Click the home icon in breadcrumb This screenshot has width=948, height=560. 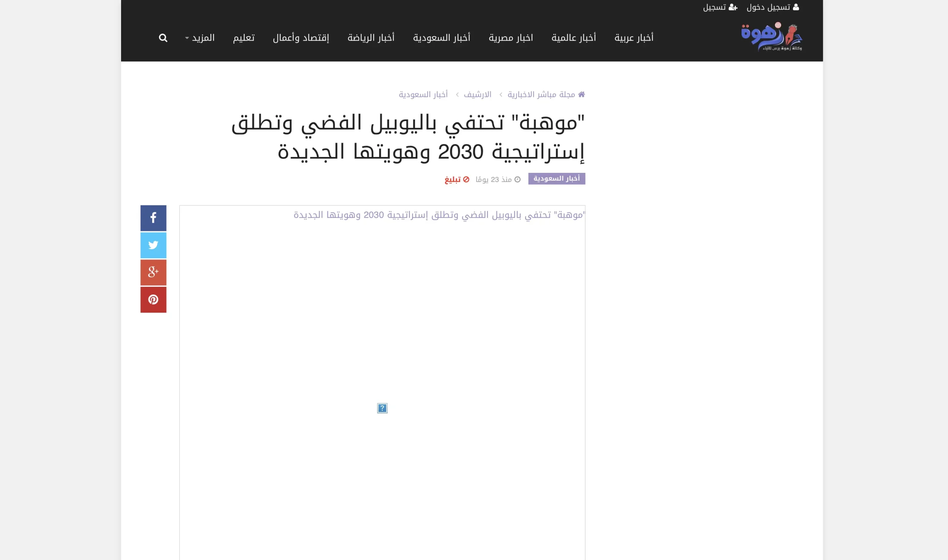pos(581,94)
